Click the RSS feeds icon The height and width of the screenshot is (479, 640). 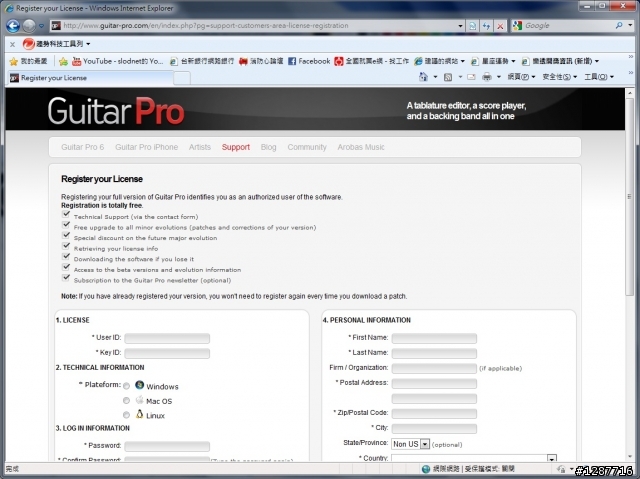448,77
